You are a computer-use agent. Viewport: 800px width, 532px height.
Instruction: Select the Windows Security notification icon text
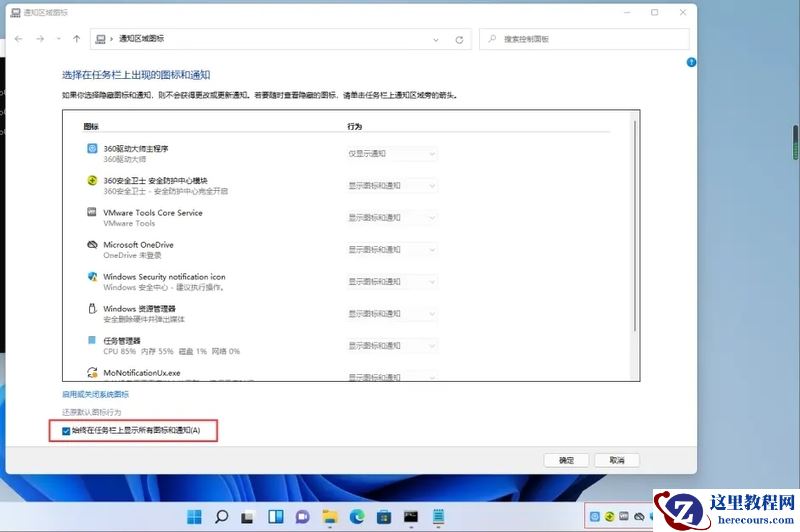[x=164, y=276]
